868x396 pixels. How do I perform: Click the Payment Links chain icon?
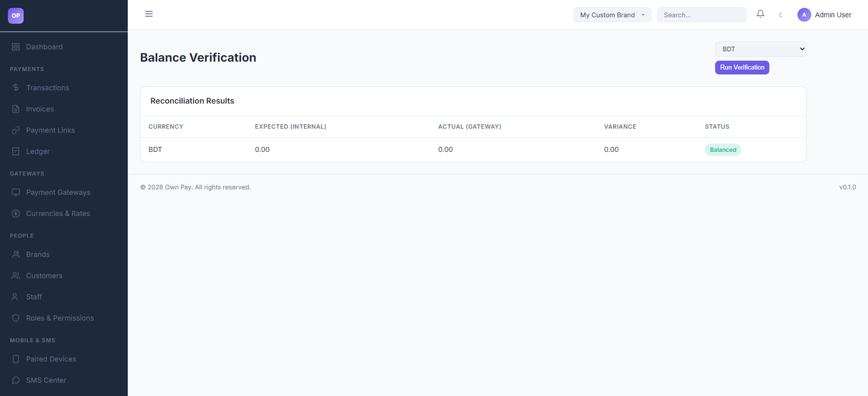16,130
